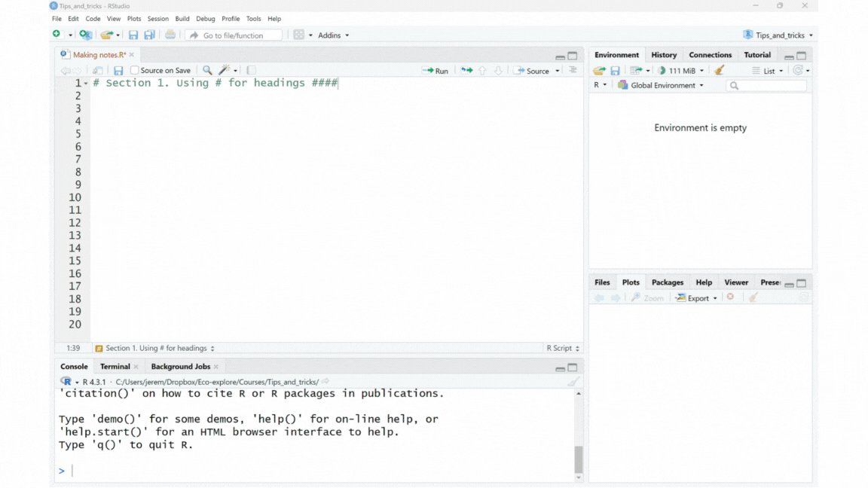Image resolution: width=868 pixels, height=488 pixels.
Task: Remove current plot red X icon
Action: (x=730, y=297)
